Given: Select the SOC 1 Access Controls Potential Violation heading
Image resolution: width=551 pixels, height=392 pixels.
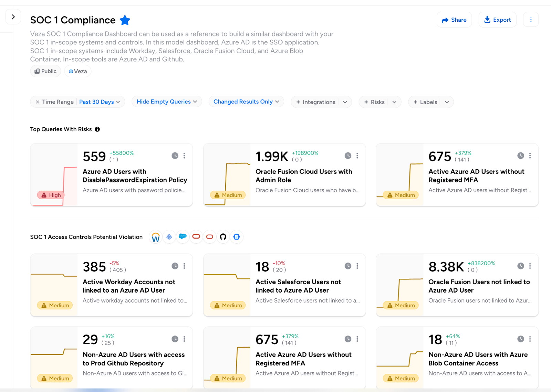Looking at the screenshot, I should pos(86,237).
